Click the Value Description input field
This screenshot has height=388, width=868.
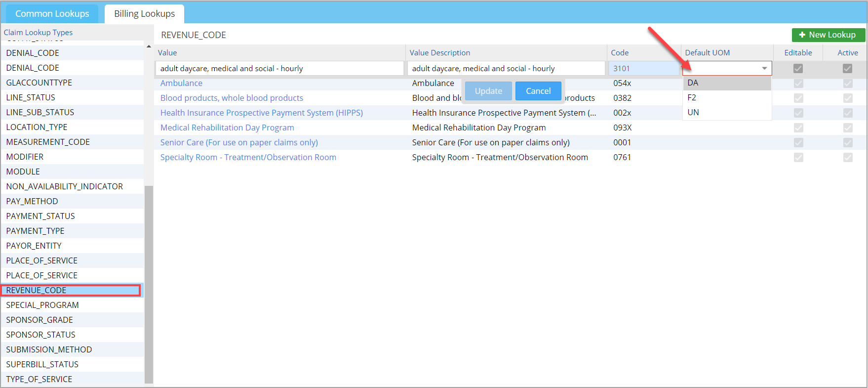coord(506,69)
